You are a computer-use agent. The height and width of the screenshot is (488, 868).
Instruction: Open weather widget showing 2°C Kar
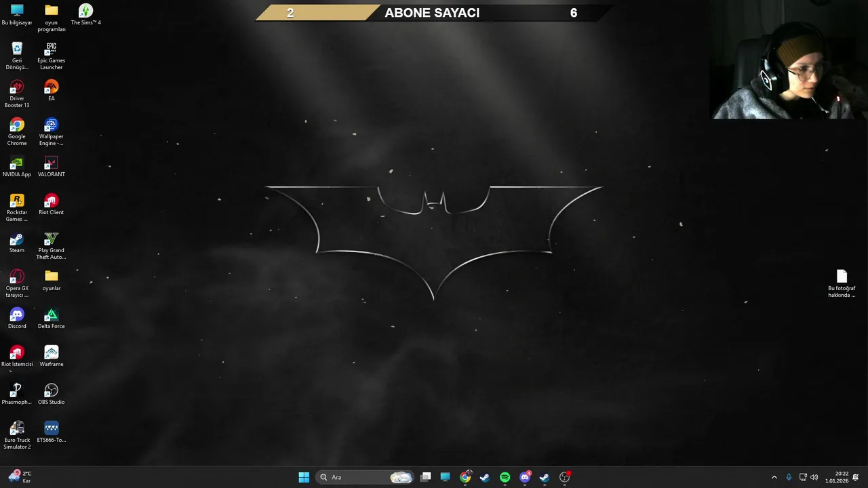pos(20,477)
